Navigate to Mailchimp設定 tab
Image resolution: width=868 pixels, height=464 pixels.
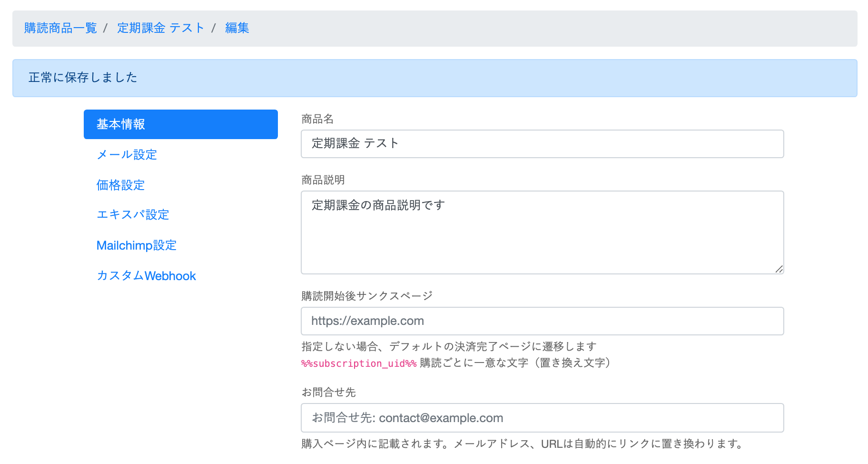(136, 245)
